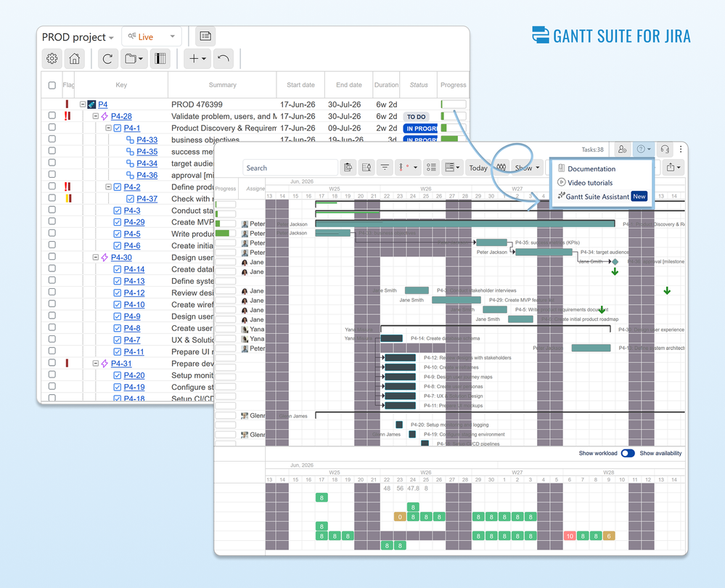Select Gantt Suite Assistant menu entry
The width and height of the screenshot is (725, 588).
pos(602,197)
